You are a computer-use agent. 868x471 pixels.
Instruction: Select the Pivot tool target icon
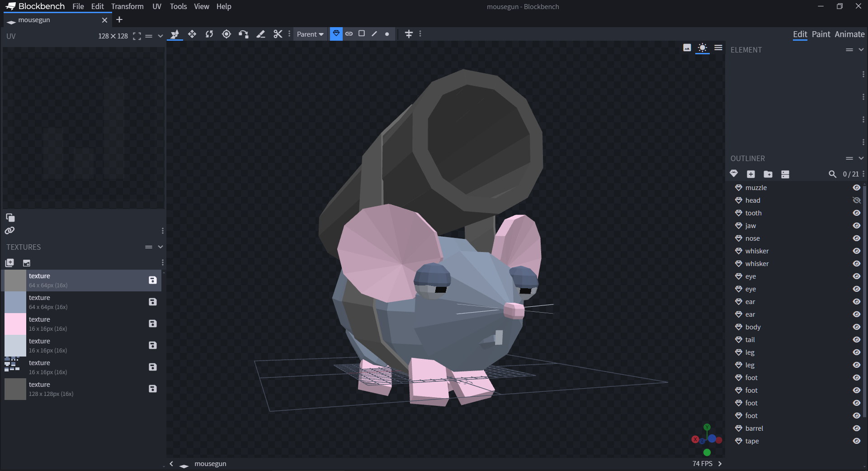(x=226, y=34)
